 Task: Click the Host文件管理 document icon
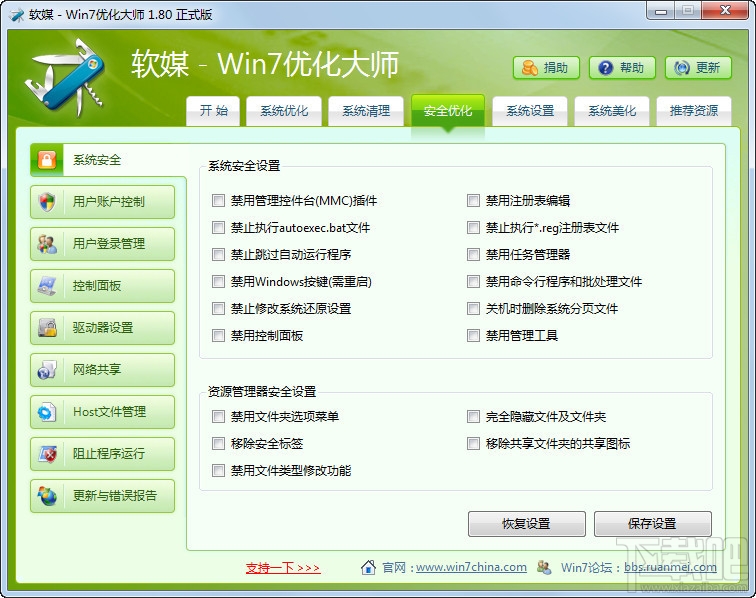[47, 411]
